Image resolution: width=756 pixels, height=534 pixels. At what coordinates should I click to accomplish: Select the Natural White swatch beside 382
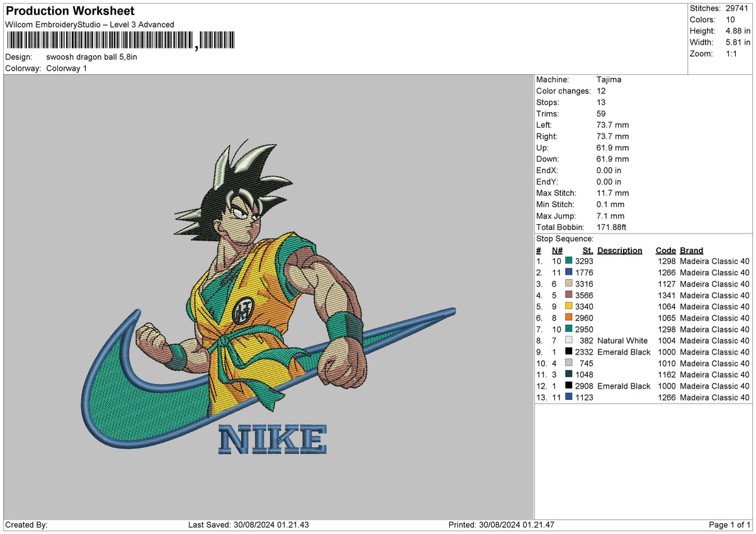569,339
